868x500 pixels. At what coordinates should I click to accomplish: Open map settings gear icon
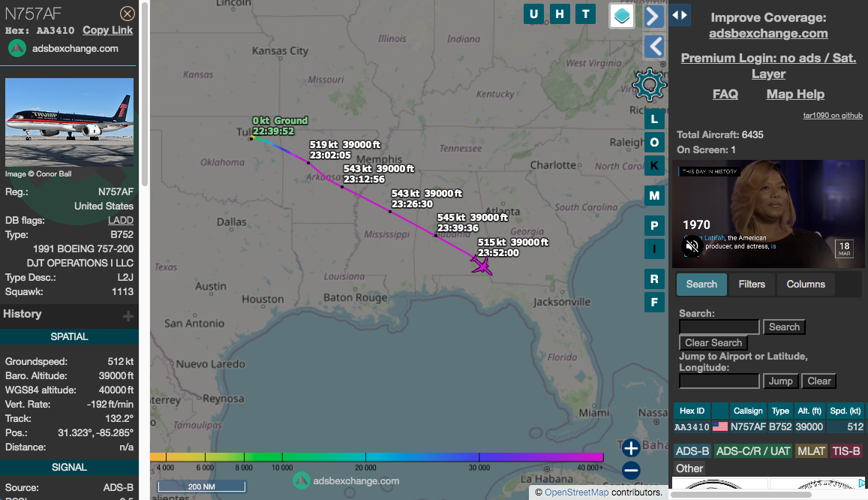[650, 85]
